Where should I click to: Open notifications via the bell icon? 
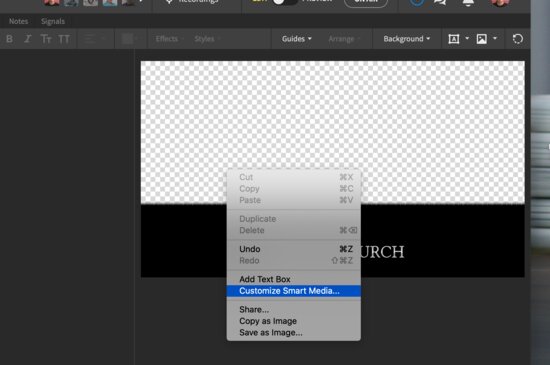pos(468,3)
